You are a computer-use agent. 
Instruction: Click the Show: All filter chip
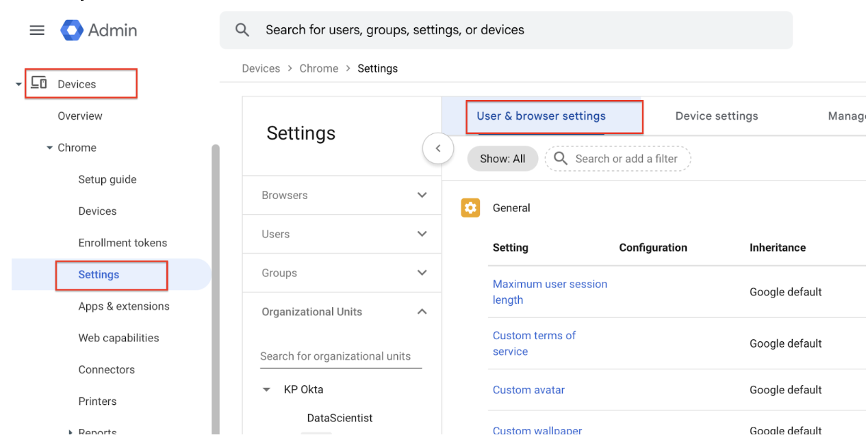(502, 158)
